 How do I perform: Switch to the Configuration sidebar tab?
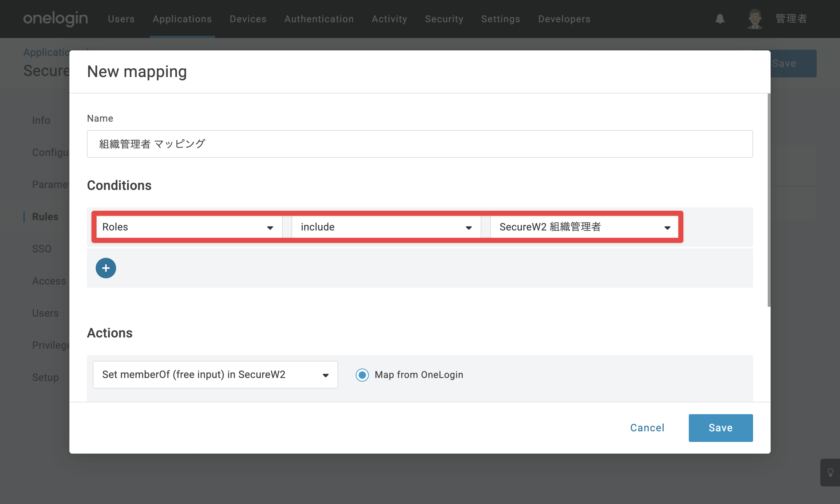(51, 152)
